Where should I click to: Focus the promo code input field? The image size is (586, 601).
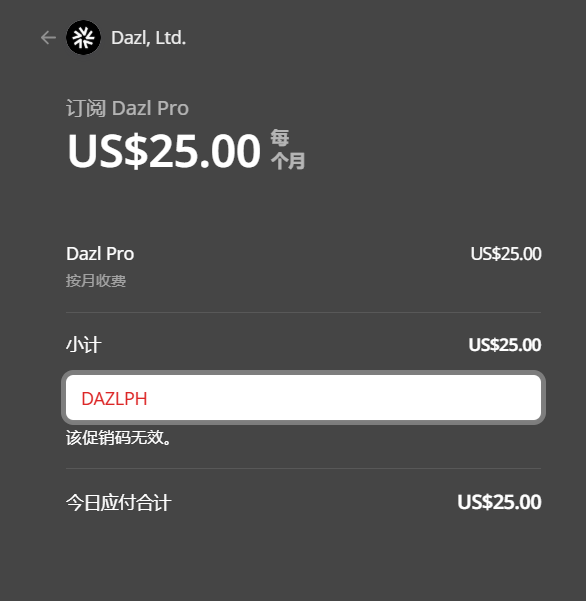coord(304,397)
